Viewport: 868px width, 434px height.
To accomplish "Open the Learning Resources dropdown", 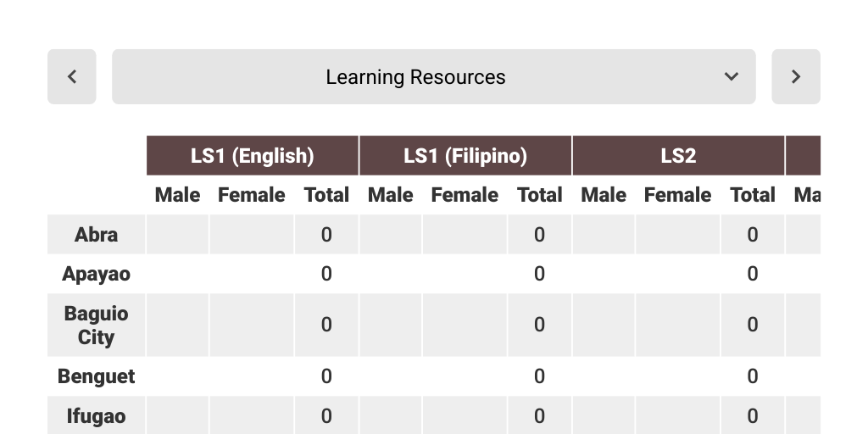I will pyautogui.click(x=434, y=76).
